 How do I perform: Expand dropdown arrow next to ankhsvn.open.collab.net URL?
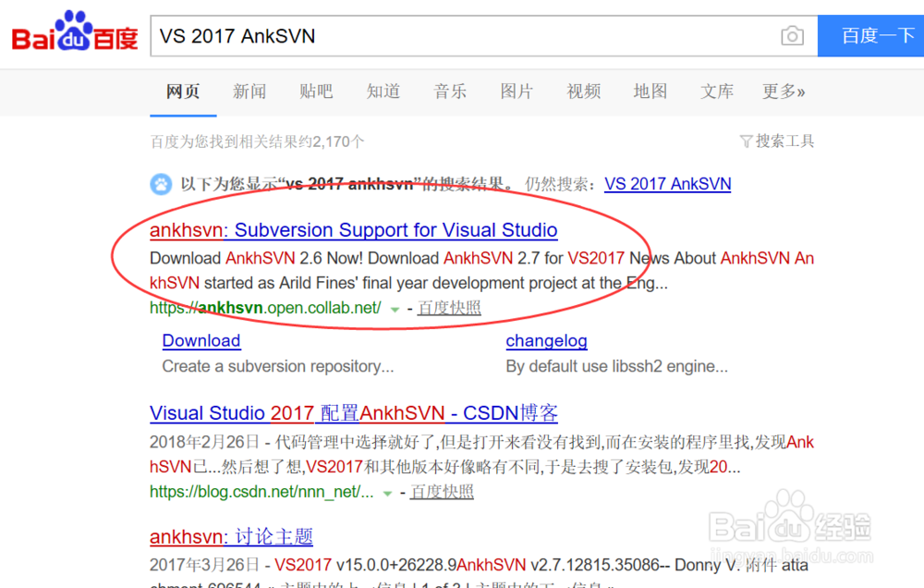395,309
